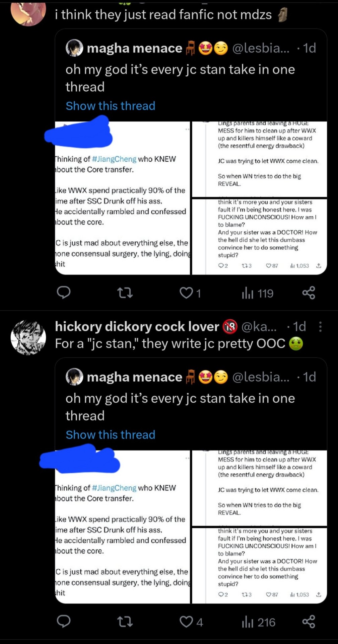Open the hickory dickory cock lover display name
338x644 pixels.
tap(137, 326)
